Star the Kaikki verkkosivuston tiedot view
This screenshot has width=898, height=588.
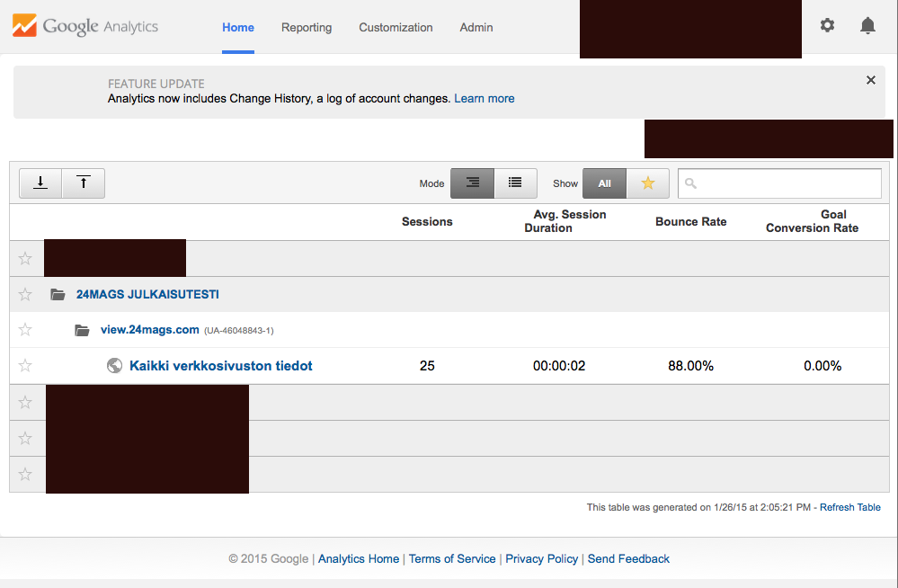[25, 366]
